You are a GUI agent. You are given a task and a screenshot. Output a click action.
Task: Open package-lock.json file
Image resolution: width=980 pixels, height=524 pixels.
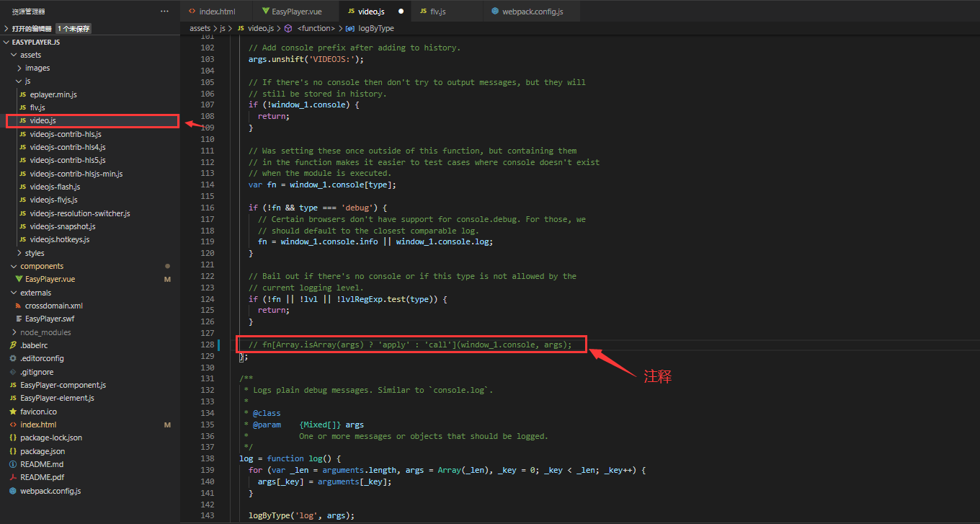pos(51,438)
